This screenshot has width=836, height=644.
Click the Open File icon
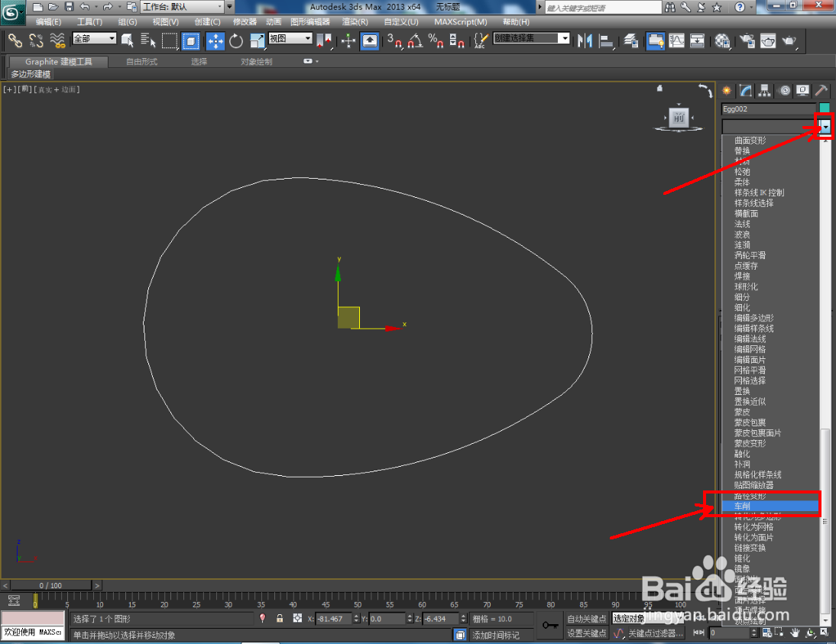[53, 7]
